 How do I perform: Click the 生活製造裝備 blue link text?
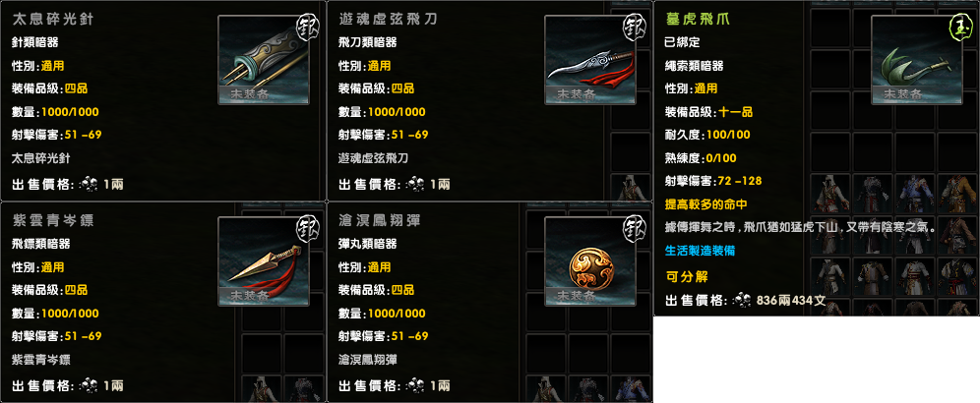700,251
